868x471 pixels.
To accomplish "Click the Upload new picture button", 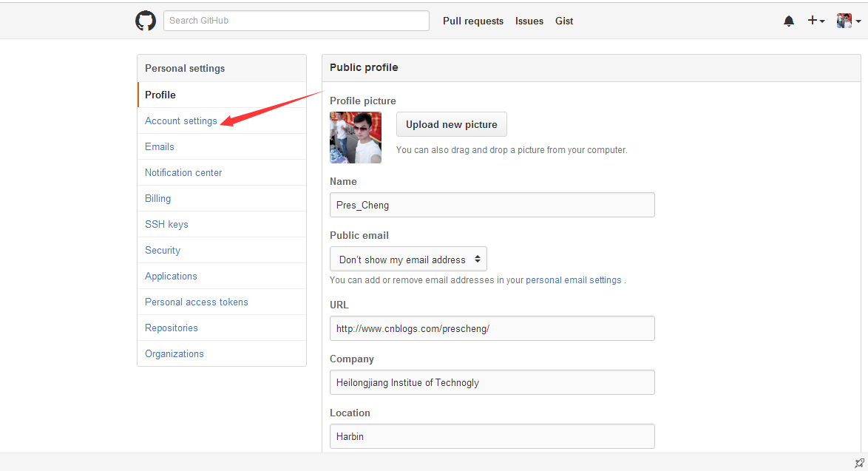I will pyautogui.click(x=452, y=124).
